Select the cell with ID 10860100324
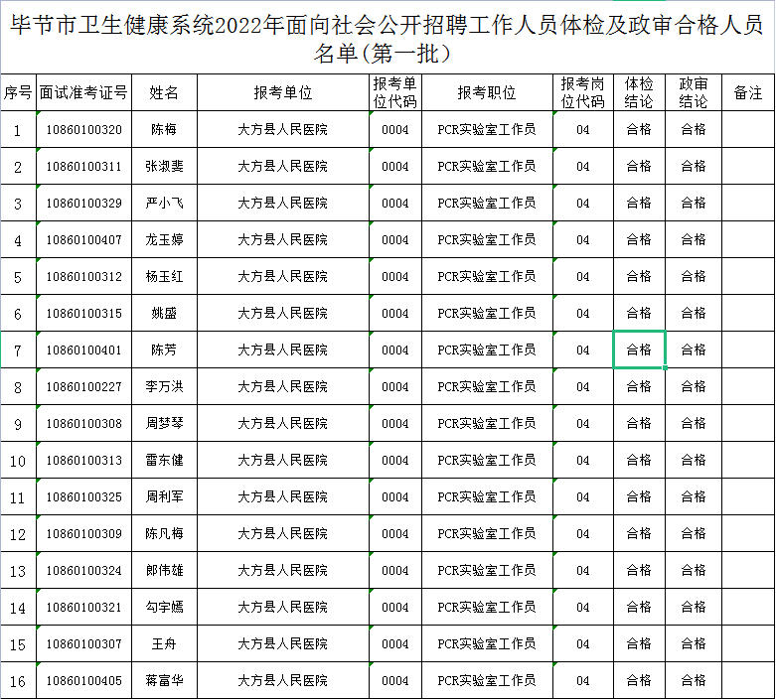This screenshot has width=776, height=700. pos(83,570)
